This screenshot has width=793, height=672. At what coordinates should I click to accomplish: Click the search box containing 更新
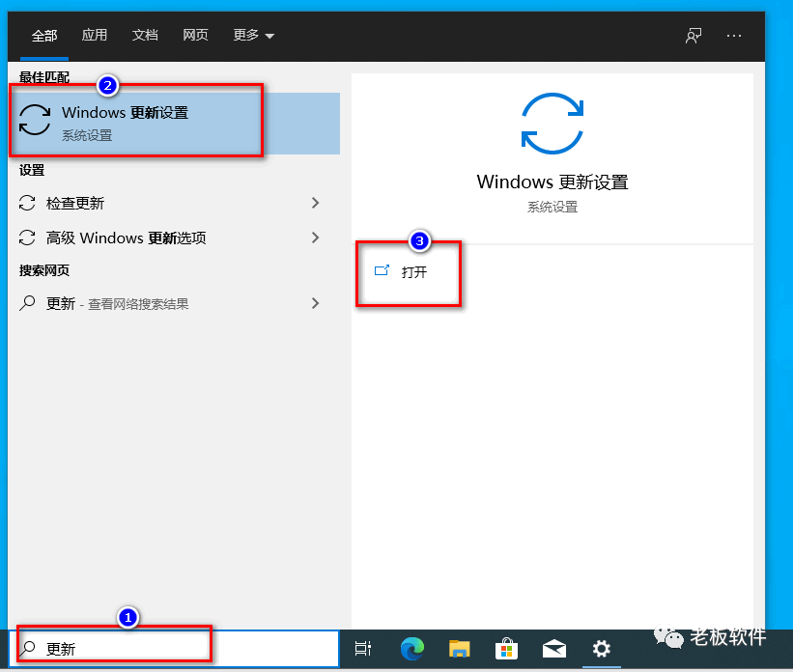(174, 649)
